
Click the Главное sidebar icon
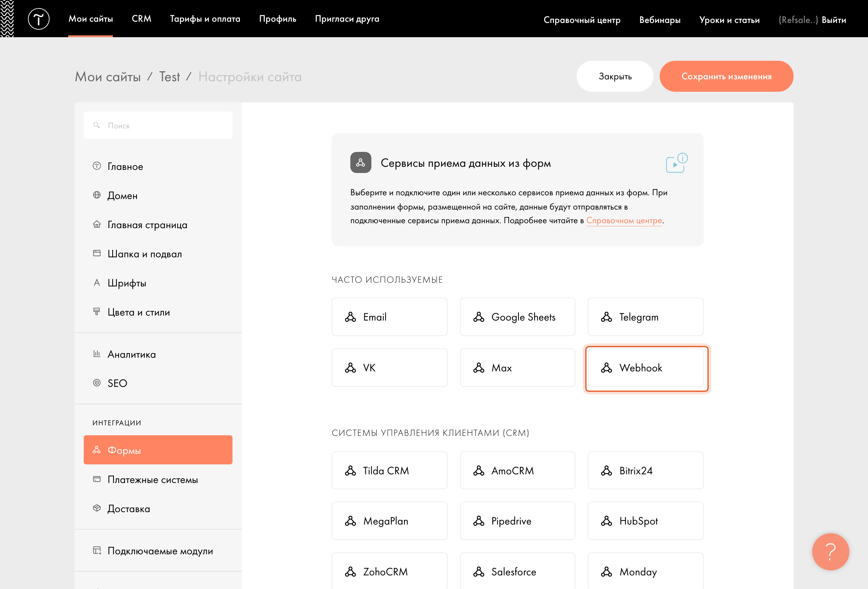pyautogui.click(x=97, y=166)
